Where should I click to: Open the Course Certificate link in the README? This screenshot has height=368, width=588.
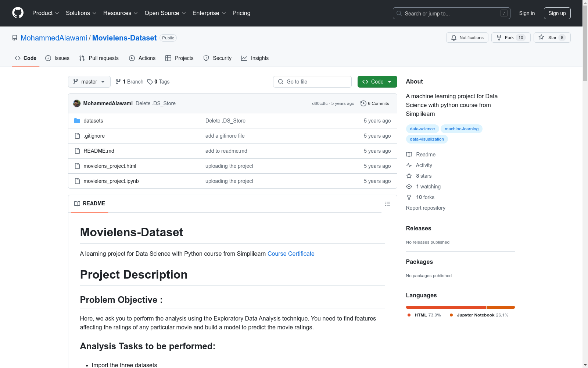coord(291,254)
